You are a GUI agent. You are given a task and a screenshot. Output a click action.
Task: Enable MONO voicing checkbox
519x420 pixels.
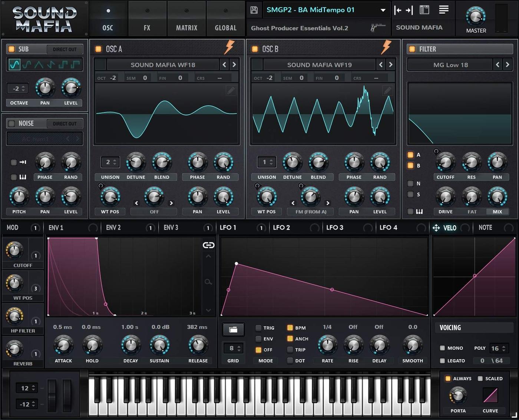coord(442,348)
